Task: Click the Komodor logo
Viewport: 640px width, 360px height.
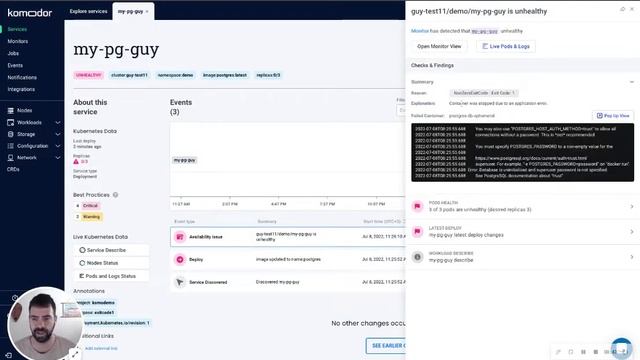Action: (x=30, y=13)
